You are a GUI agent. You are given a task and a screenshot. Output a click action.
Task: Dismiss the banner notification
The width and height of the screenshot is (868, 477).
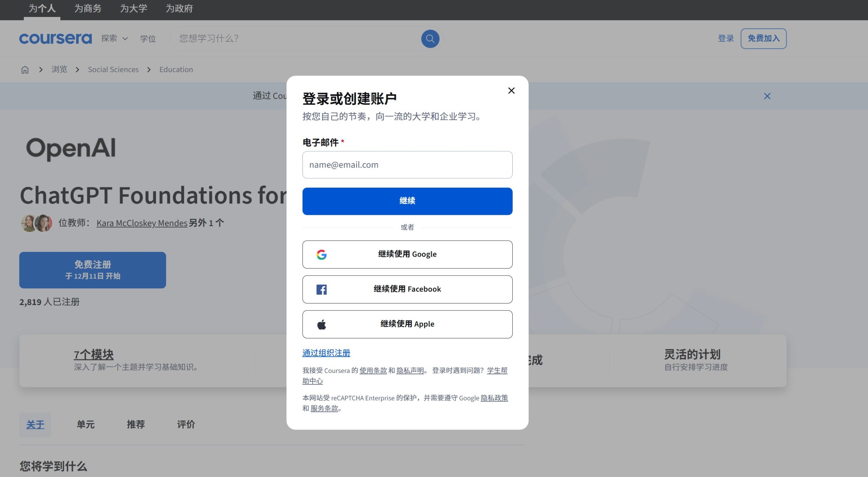(x=767, y=96)
